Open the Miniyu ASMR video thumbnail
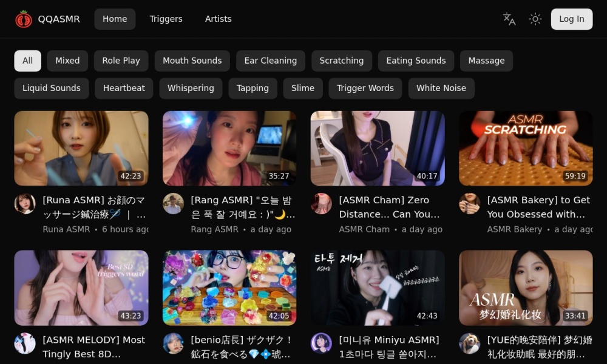This screenshot has width=607, height=364. (378, 288)
